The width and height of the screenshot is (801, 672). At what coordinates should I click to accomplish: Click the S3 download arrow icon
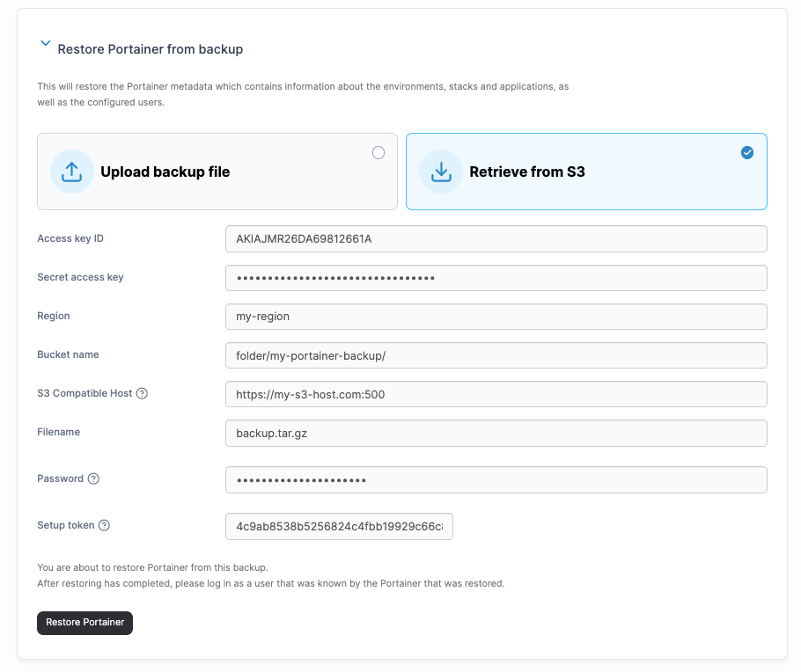coord(441,172)
